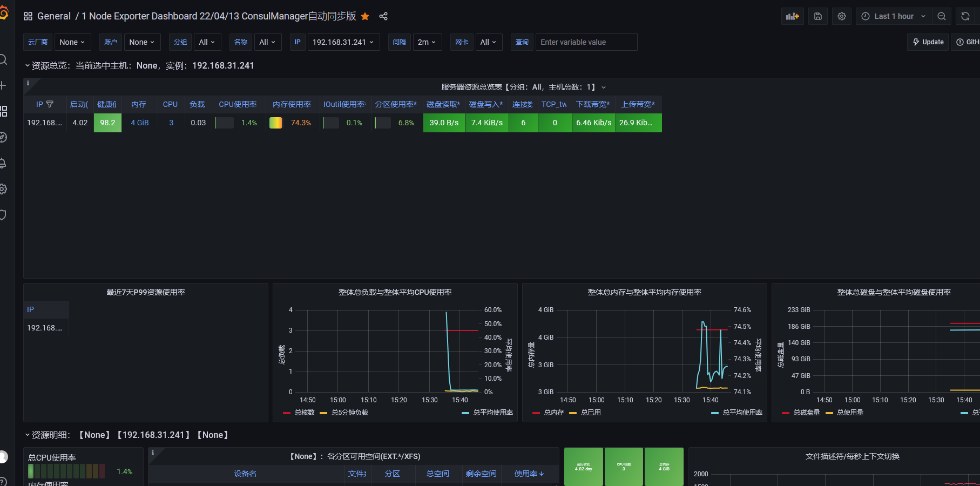The width and height of the screenshot is (980, 486).
Task: Toggle the 总已用 legend series
Action: [591, 413]
